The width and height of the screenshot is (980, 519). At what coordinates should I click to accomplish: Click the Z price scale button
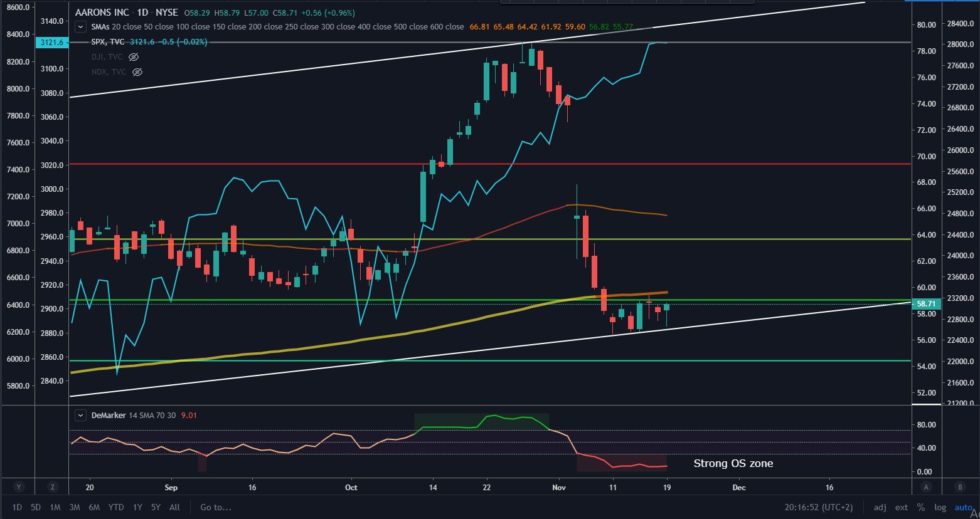(53, 487)
